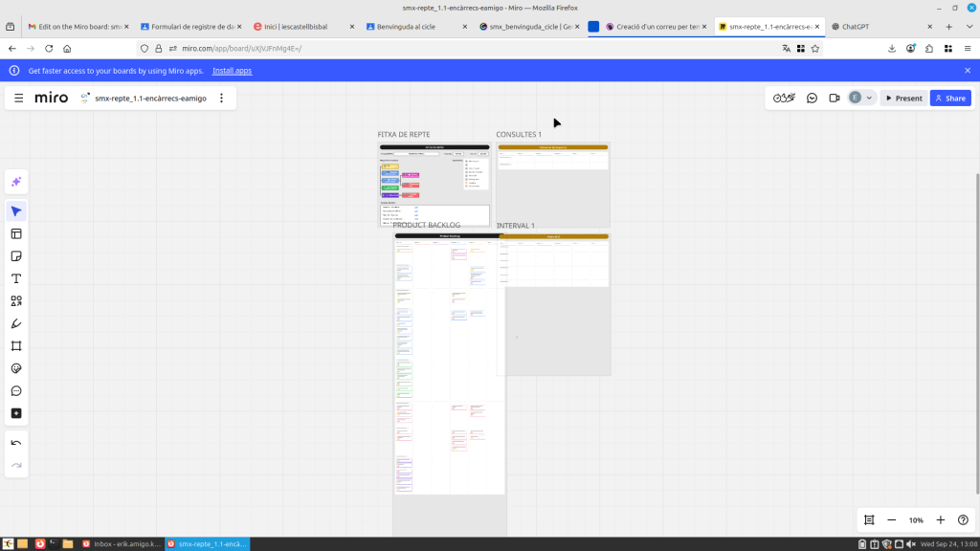
Task: Pick the Frame tool
Action: [16, 346]
